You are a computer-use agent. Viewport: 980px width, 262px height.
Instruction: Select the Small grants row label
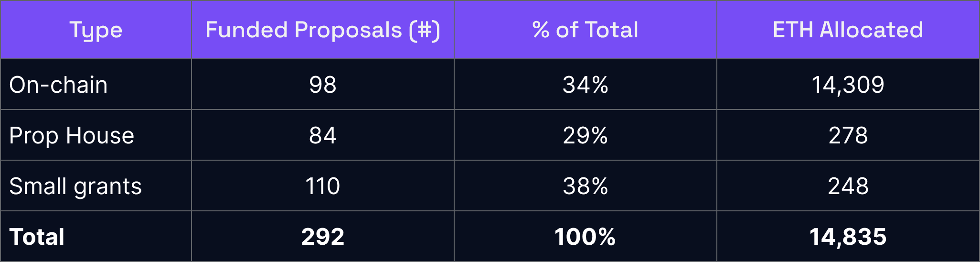pos(75,186)
